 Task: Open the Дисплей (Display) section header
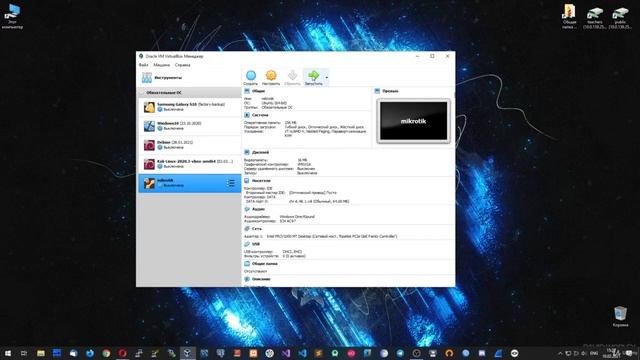point(260,152)
